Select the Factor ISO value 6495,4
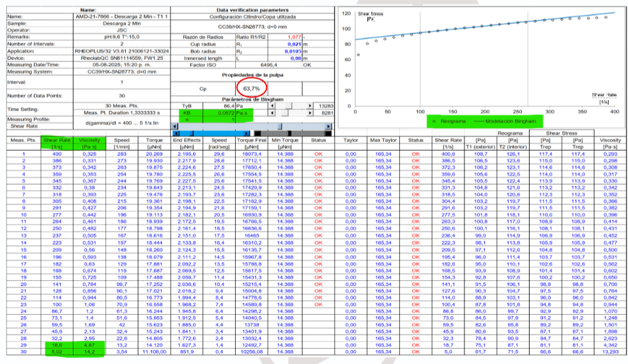 pos(268,65)
